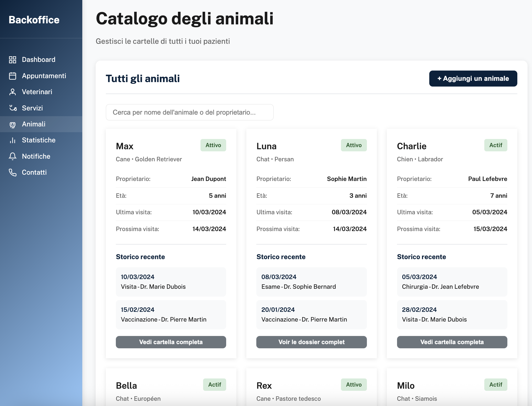This screenshot has height=406, width=532.
Task: Click Charlie's age value 7 anni
Action: [x=499, y=196]
